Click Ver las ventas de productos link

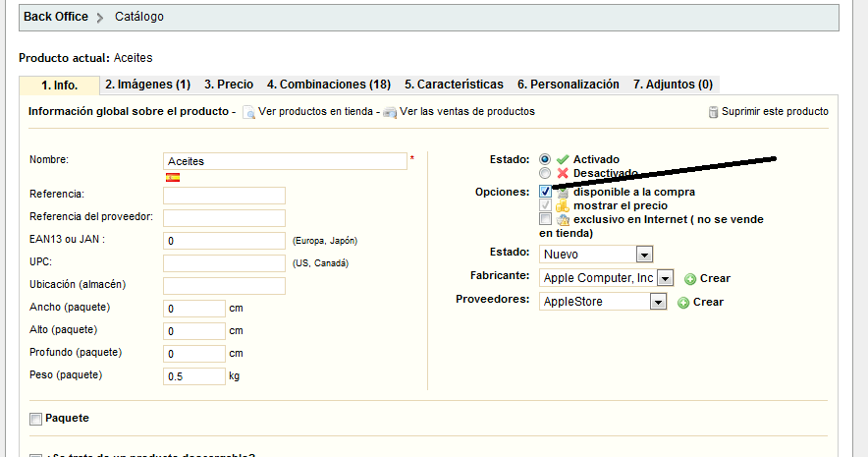pos(467,111)
